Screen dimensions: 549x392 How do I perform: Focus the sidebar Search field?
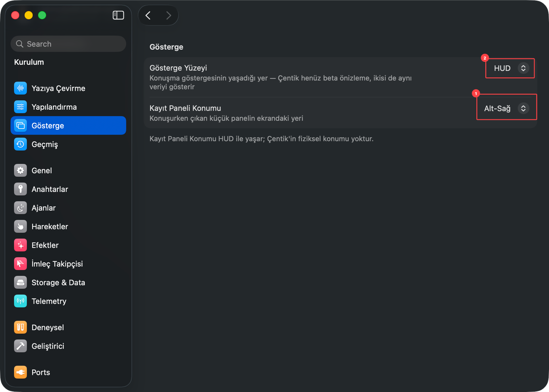(68, 44)
